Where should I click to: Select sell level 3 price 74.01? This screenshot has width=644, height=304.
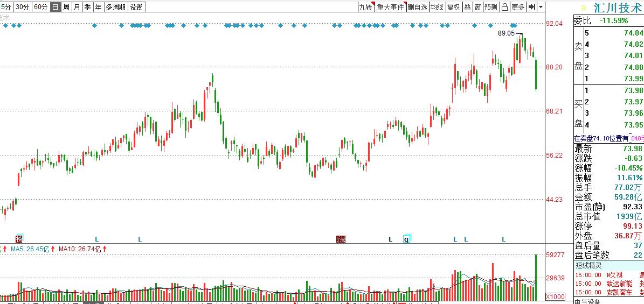tap(634, 56)
